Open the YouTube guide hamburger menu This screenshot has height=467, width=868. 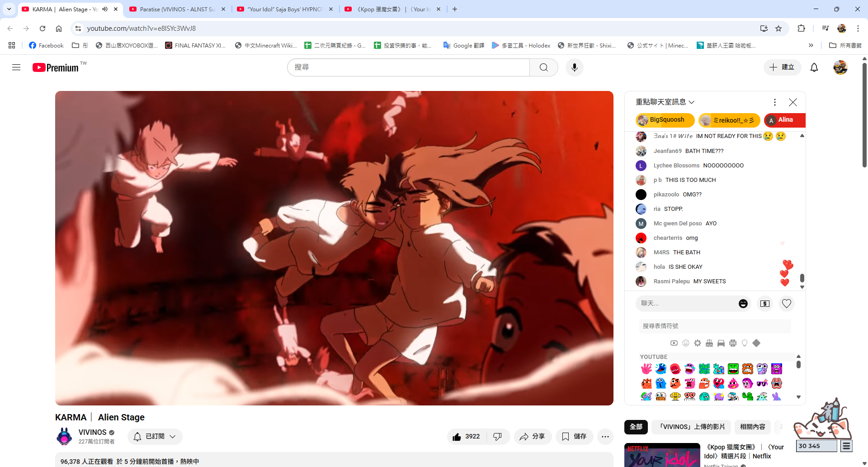(x=16, y=67)
